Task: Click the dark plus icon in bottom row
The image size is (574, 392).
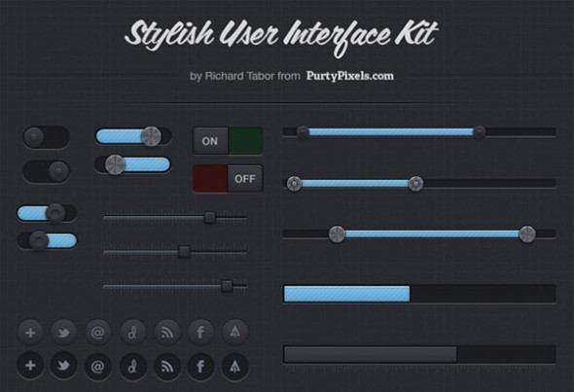Action: coord(30,366)
